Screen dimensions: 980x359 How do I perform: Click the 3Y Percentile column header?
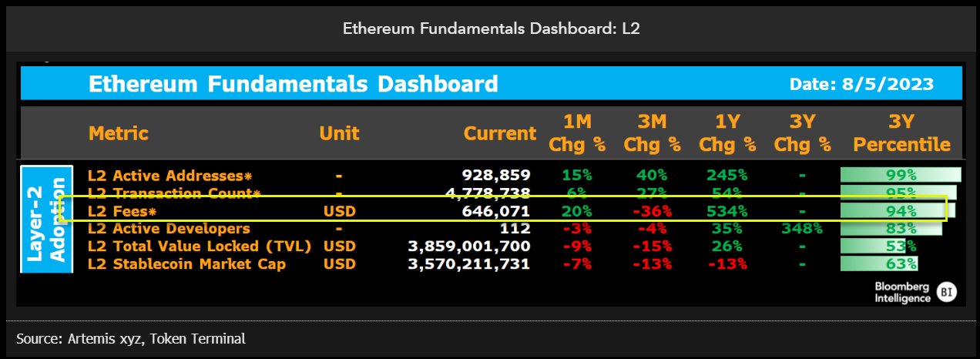click(x=901, y=133)
